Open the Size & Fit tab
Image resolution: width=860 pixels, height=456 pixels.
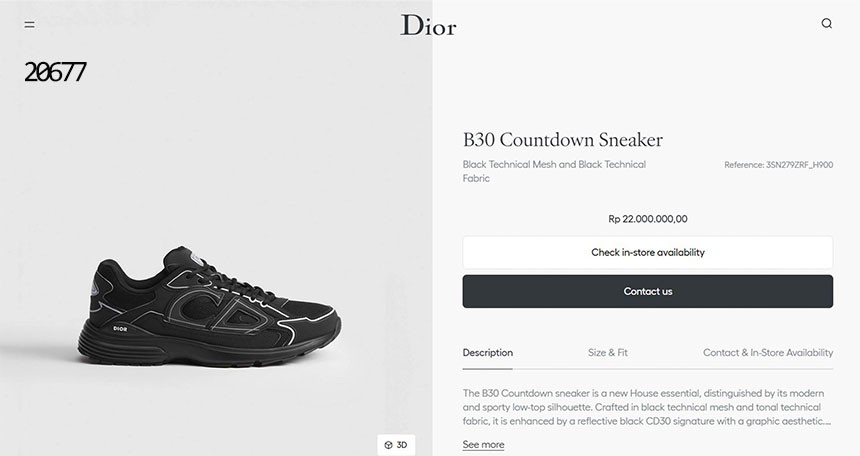pos(607,353)
